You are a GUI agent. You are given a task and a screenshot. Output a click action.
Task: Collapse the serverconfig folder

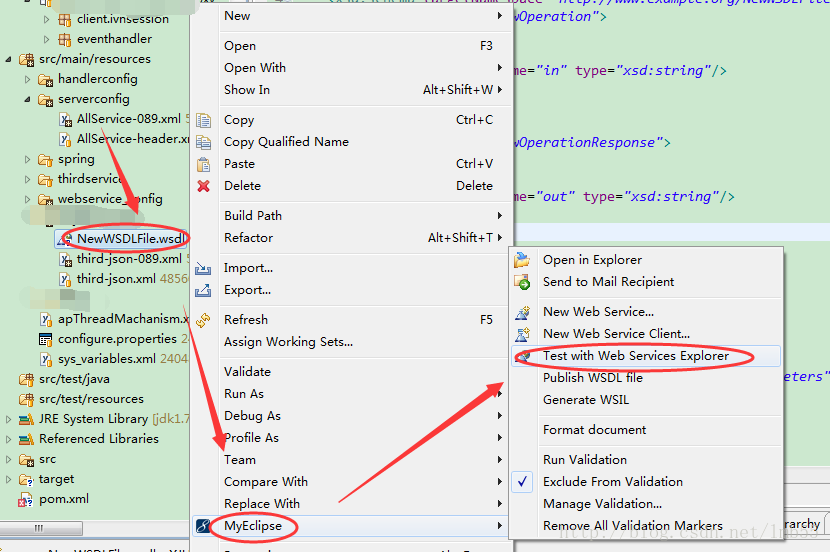pyautogui.click(x=28, y=99)
